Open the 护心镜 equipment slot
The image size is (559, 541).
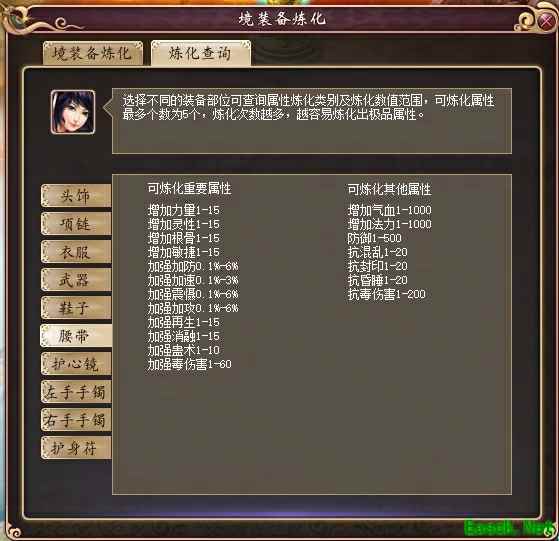coord(76,364)
